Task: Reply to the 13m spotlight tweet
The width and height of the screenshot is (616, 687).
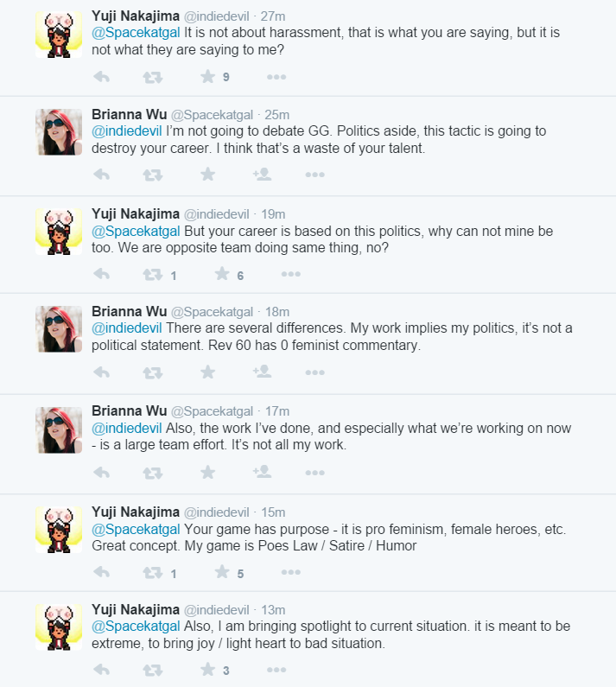Action: (102, 670)
